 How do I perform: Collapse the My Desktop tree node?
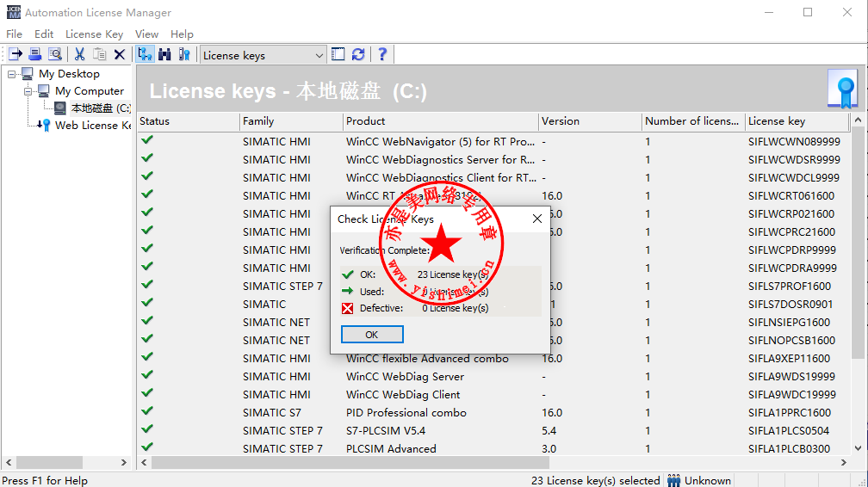[12, 74]
